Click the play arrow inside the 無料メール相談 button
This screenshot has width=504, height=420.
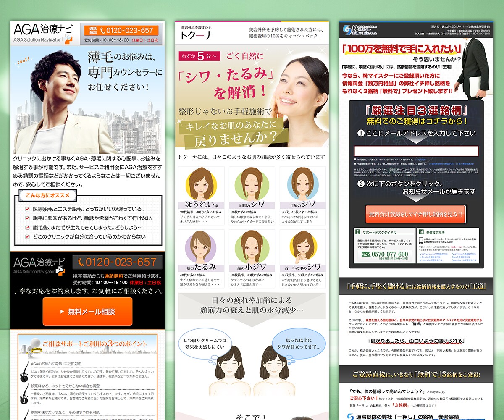[x=62, y=312]
